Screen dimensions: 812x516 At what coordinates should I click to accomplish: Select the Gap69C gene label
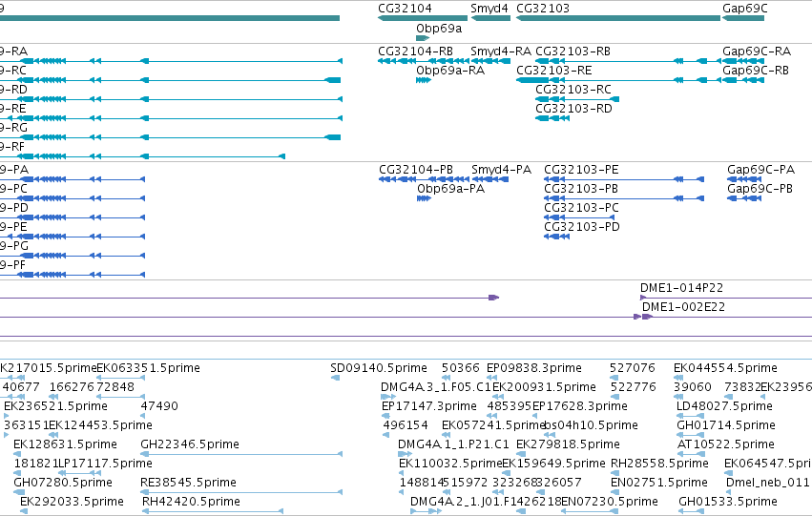pos(745,9)
